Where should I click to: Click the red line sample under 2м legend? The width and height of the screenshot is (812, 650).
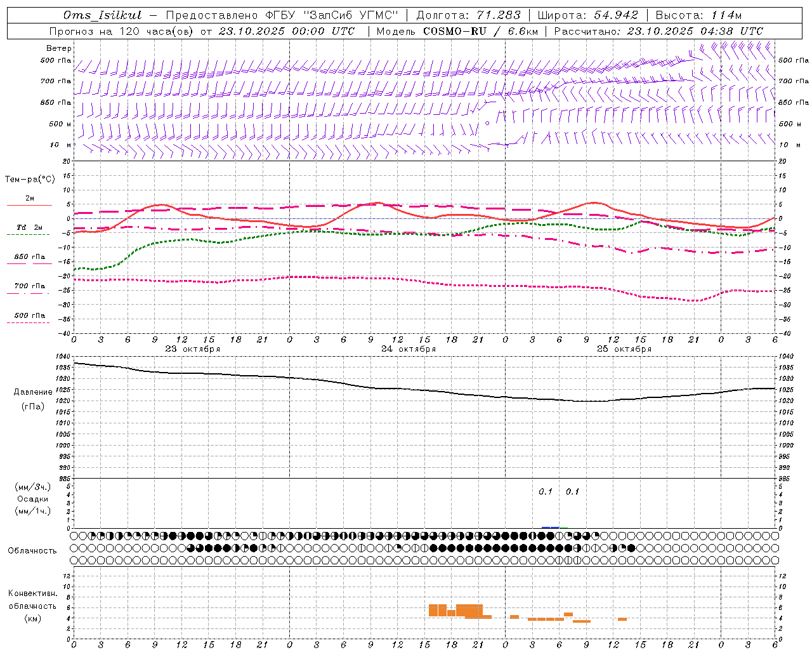pos(29,206)
